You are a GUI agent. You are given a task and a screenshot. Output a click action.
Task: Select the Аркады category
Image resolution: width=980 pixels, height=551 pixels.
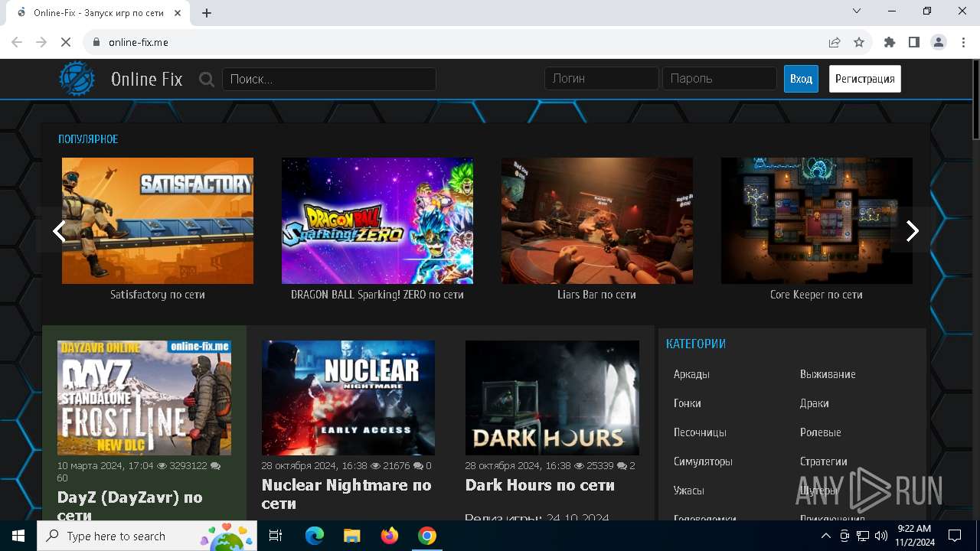[x=691, y=374]
